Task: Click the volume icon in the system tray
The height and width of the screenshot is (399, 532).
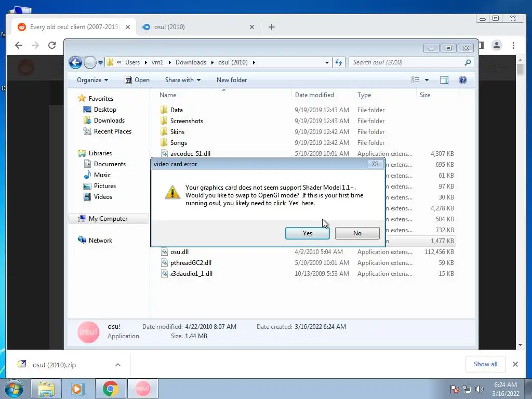Action: 480,389
